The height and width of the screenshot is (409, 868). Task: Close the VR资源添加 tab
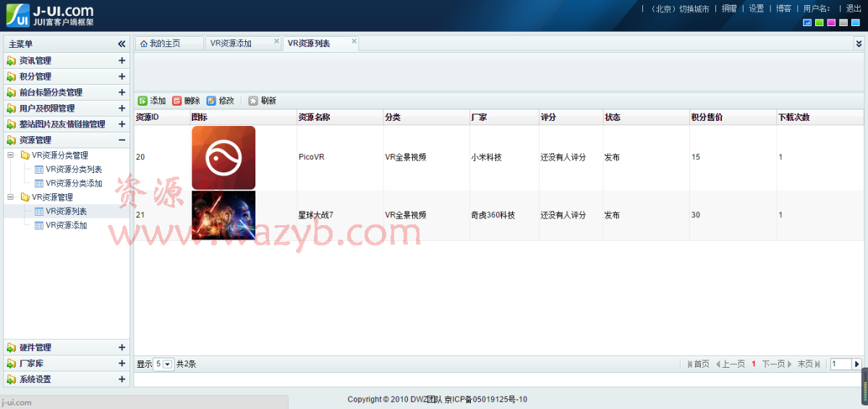tap(276, 41)
